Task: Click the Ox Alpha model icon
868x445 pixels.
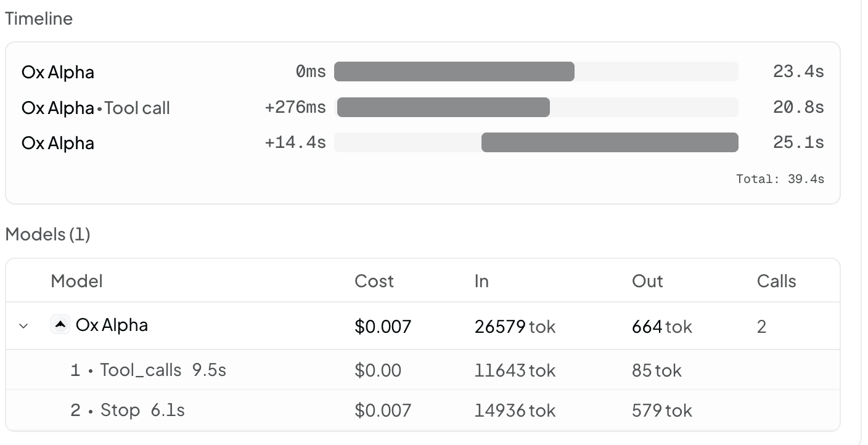Action: (x=60, y=324)
